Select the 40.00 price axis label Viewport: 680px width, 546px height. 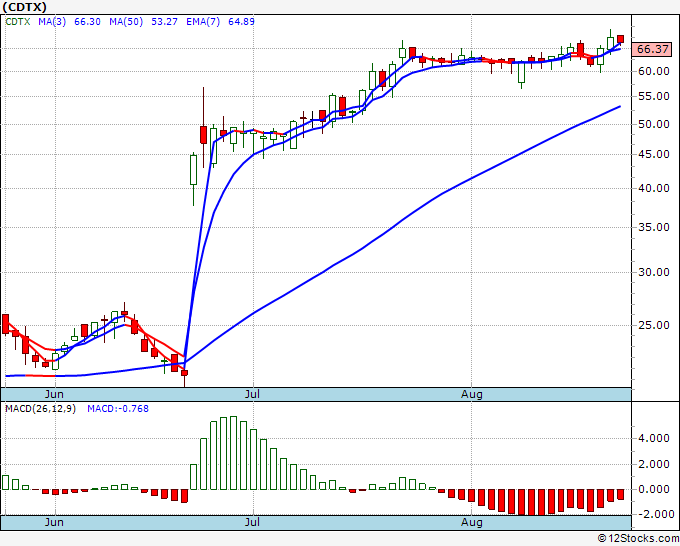pyautogui.click(x=654, y=188)
